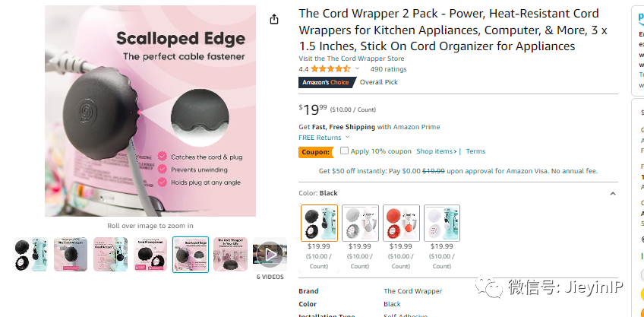The image size is (644, 317).
Task: Click the star rating icons
Action: 330,69
